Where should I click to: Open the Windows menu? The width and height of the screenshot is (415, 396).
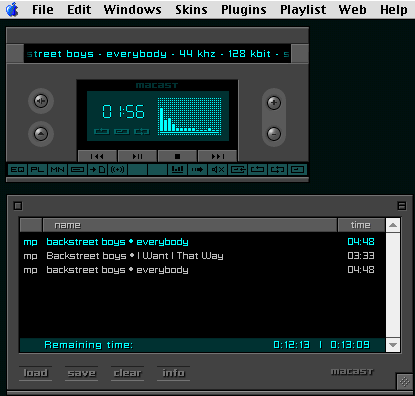coord(132,9)
